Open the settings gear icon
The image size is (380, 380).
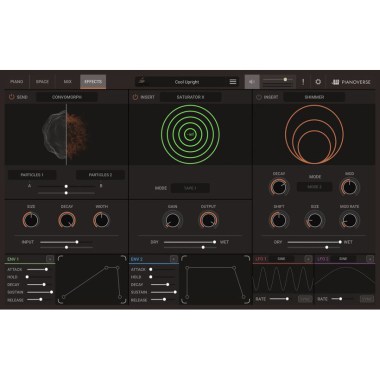pyautogui.click(x=318, y=82)
